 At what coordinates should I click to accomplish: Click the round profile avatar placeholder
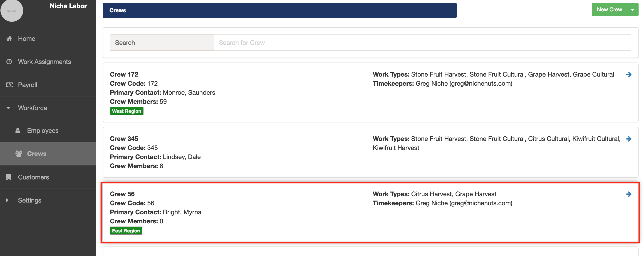(11, 11)
